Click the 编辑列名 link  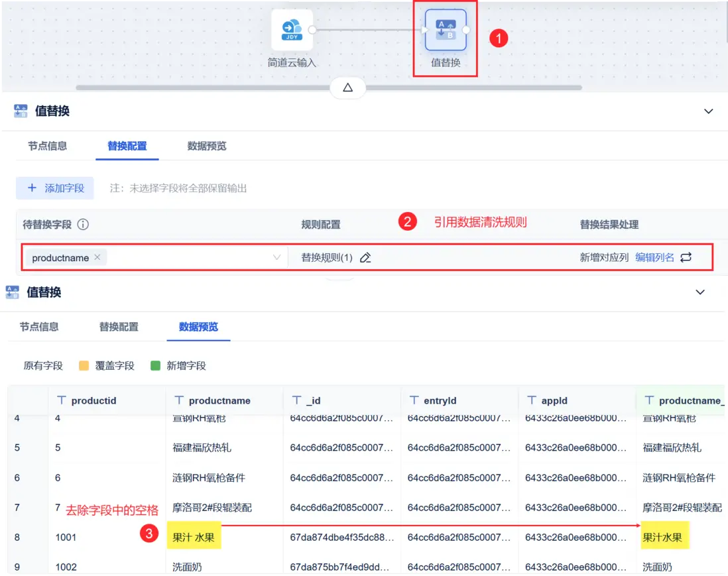[654, 258]
